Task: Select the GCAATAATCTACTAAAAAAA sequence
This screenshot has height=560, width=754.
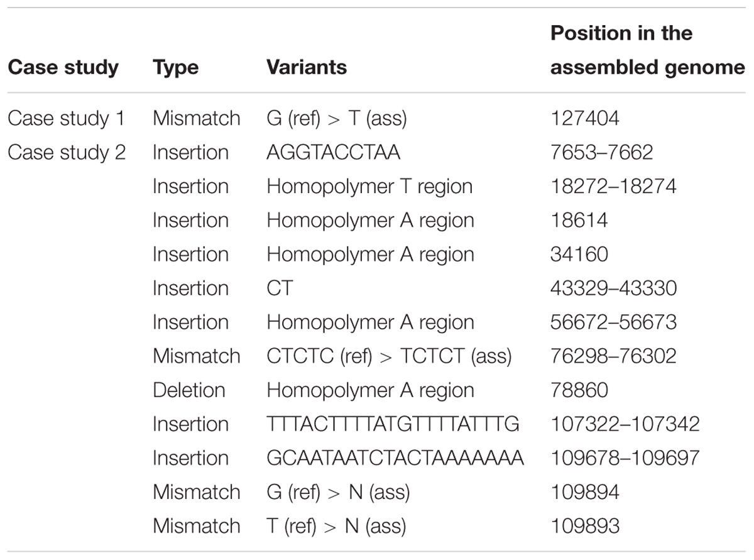Action: point(395,458)
